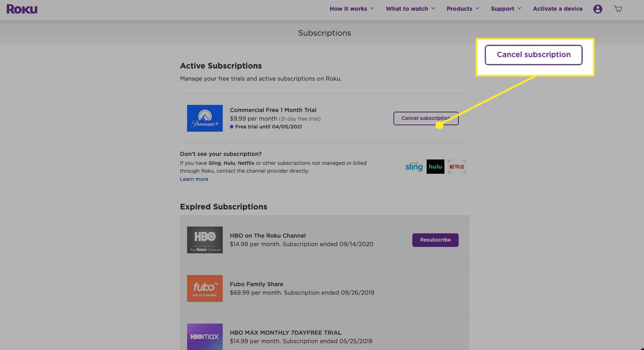Click the Netflix logo
Screen dimensions: 644x350
coord(457,167)
